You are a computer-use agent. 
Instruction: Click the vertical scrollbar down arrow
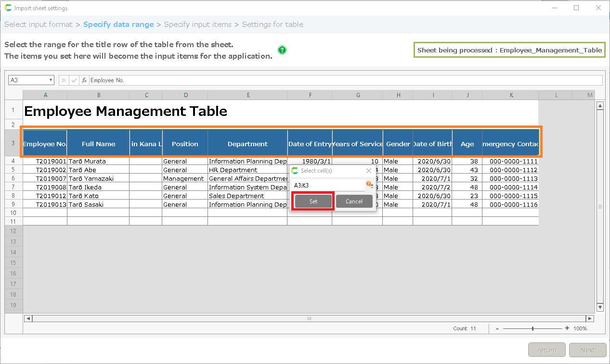click(x=600, y=307)
